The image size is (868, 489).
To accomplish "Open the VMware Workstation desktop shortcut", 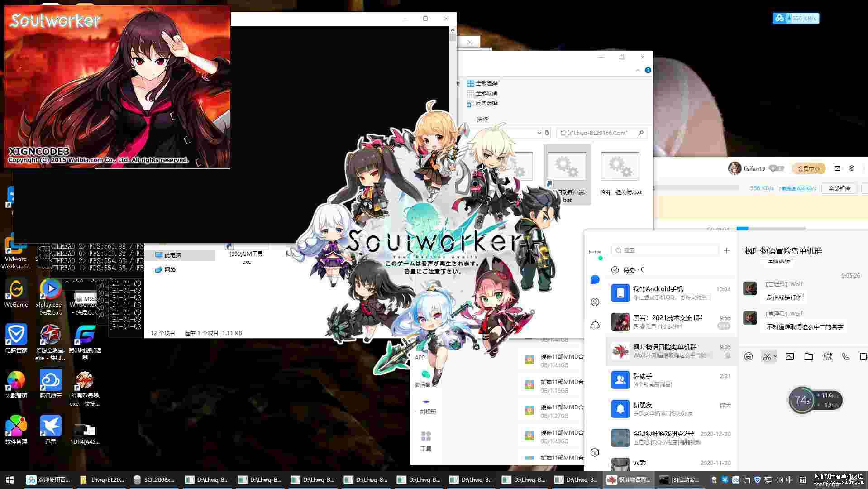I will [x=16, y=252].
